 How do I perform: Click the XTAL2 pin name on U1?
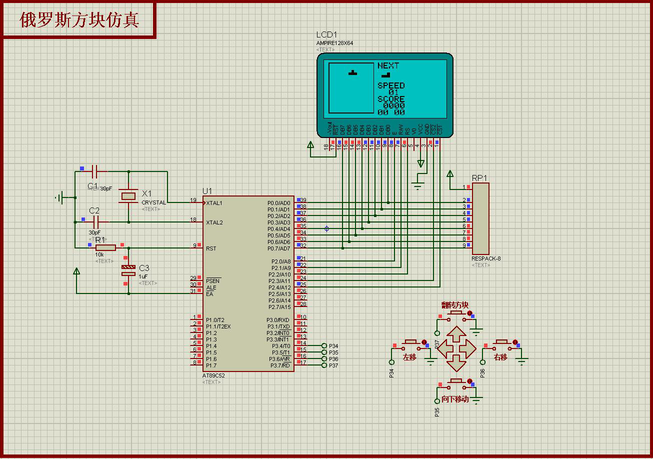tap(214, 222)
